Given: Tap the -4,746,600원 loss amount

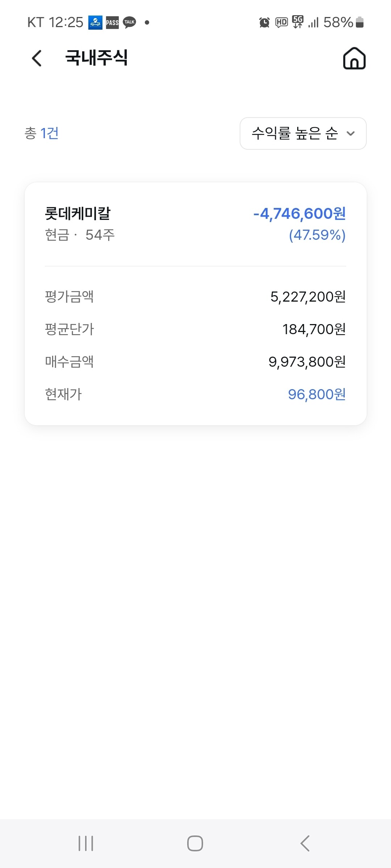Looking at the screenshot, I should click(299, 214).
